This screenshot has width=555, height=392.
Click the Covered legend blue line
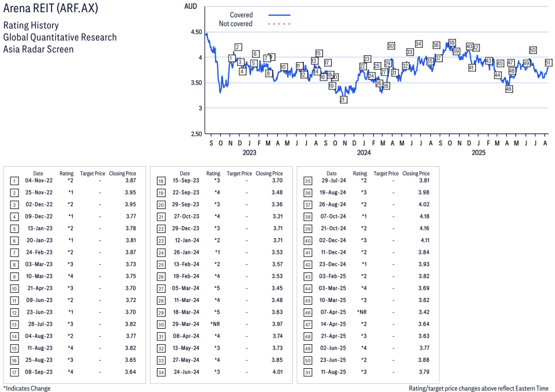(280, 15)
